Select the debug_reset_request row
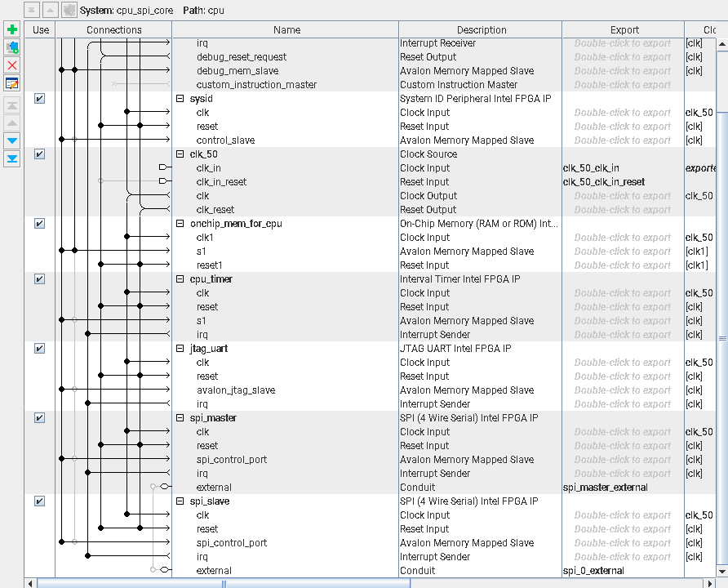728x588 pixels. coord(242,57)
